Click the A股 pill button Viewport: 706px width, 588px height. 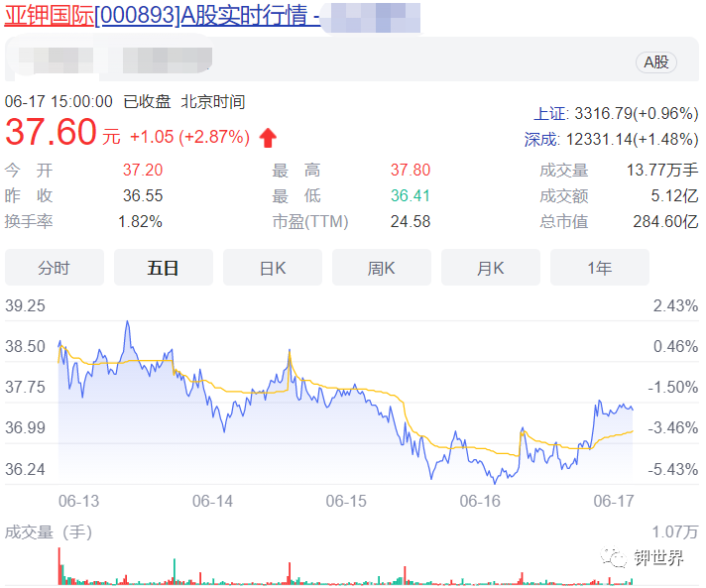pos(656,62)
